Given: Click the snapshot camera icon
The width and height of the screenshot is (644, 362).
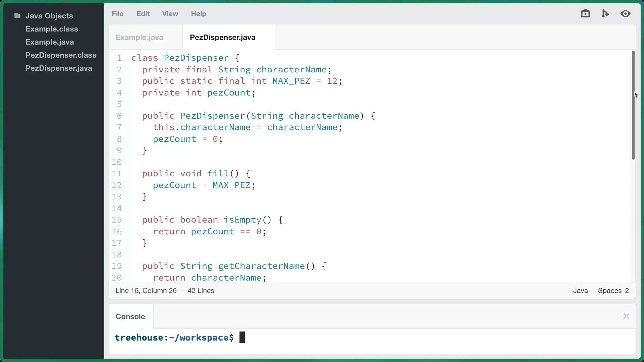Looking at the screenshot, I should [585, 14].
